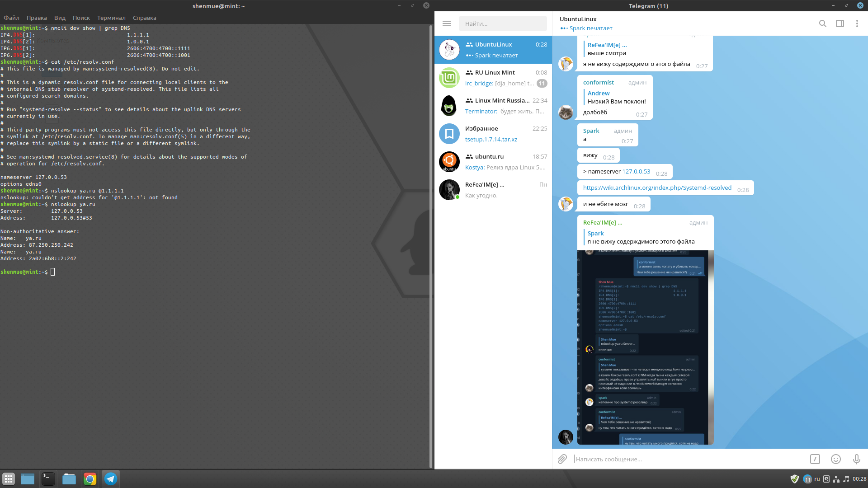Click unread badge 11 on RU Linux Mint
The image size is (868, 488).
pos(542,83)
